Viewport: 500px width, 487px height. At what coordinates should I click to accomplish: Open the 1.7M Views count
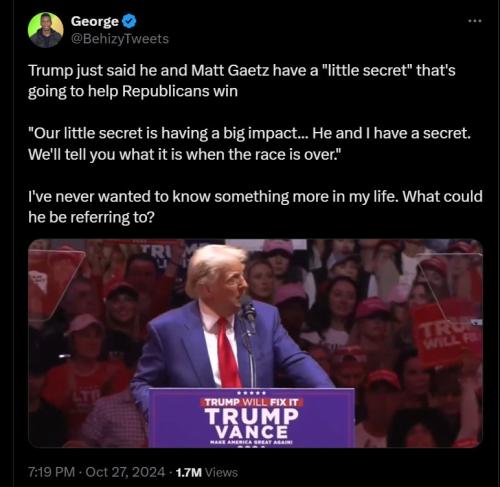tap(207, 472)
